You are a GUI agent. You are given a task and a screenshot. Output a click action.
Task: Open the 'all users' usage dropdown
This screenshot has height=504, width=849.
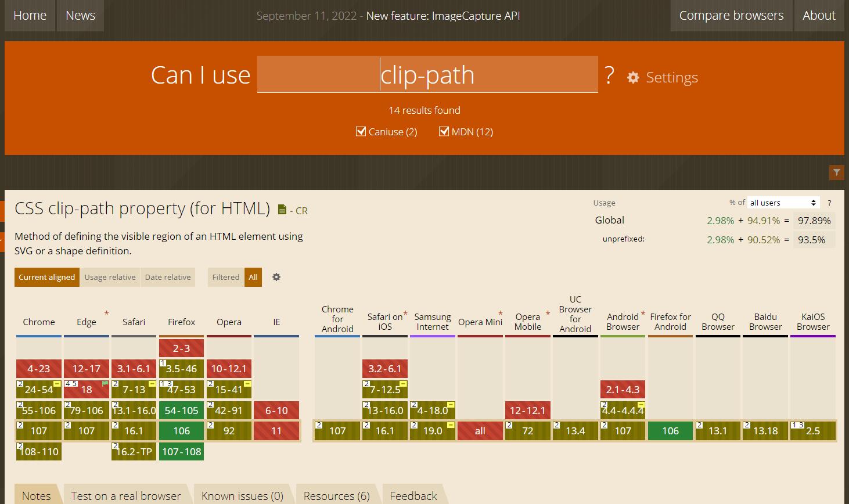[783, 203]
